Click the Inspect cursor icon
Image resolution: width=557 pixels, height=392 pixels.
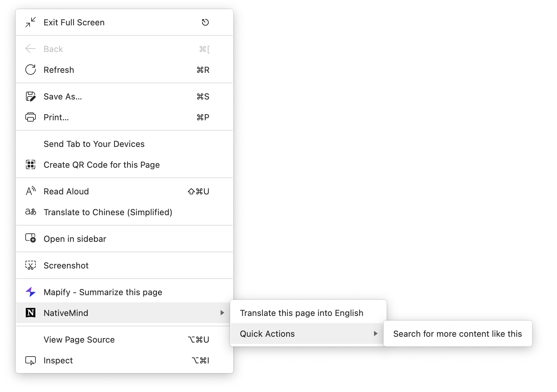point(31,360)
